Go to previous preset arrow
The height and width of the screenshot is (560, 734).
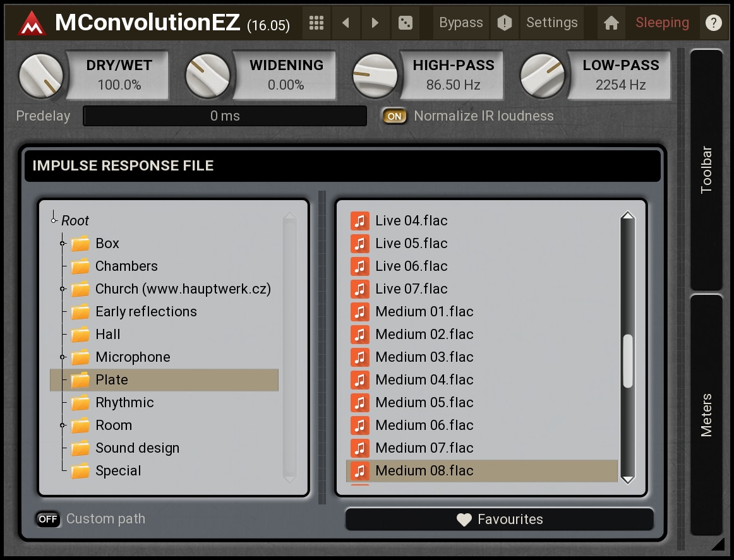[x=346, y=23]
